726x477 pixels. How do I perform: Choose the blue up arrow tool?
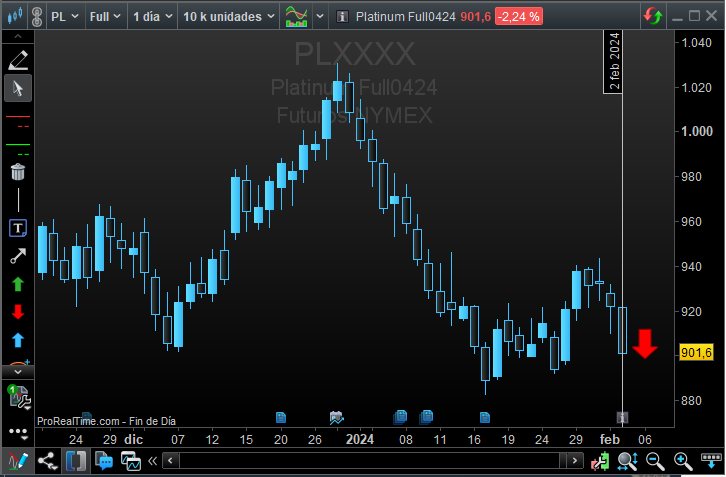pyautogui.click(x=18, y=340)
